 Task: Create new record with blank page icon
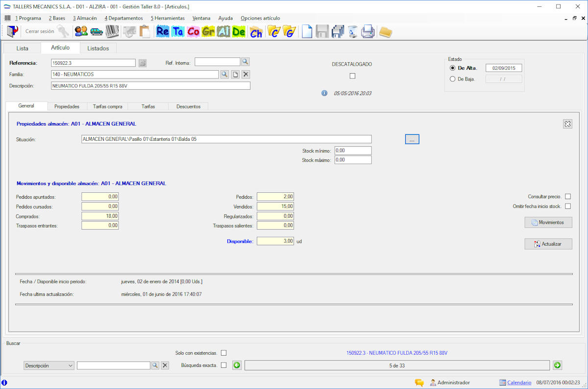point(307,31)
